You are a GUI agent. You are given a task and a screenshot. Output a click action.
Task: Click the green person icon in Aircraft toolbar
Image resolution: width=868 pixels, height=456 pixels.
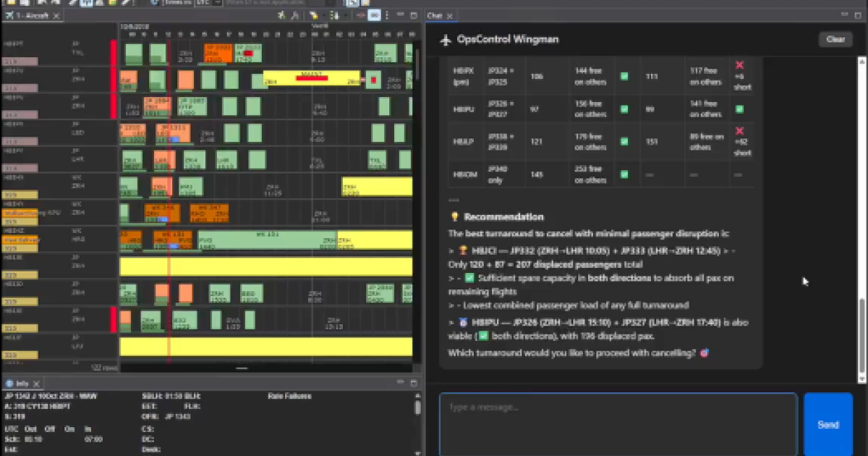click(281, 15)
